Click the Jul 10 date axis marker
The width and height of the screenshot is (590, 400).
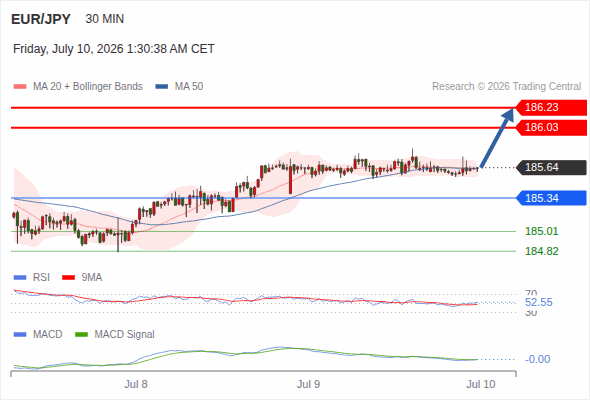point(481,384)
